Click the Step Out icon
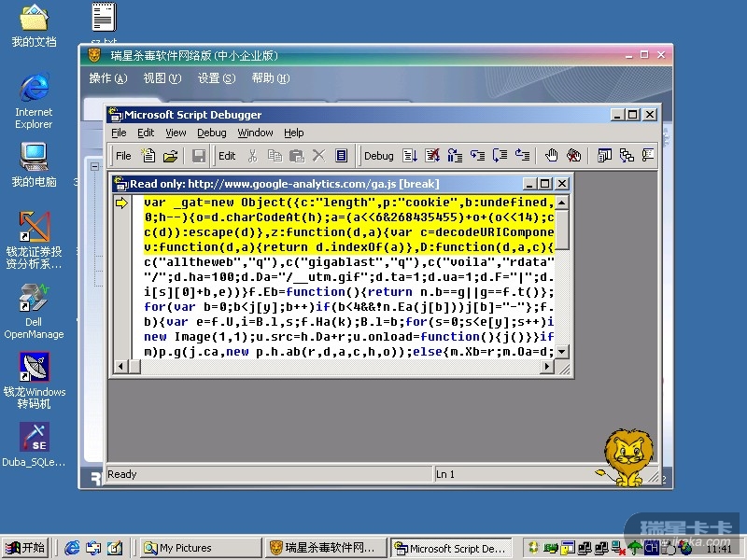This screenshot has height=560, width=747. 522,156
